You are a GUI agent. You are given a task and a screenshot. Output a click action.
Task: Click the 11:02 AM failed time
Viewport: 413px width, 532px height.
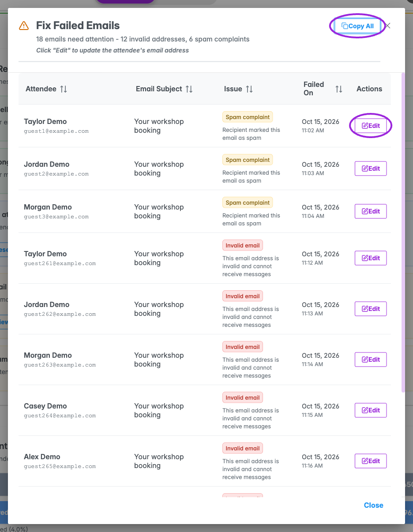click(x=312, y=131)
